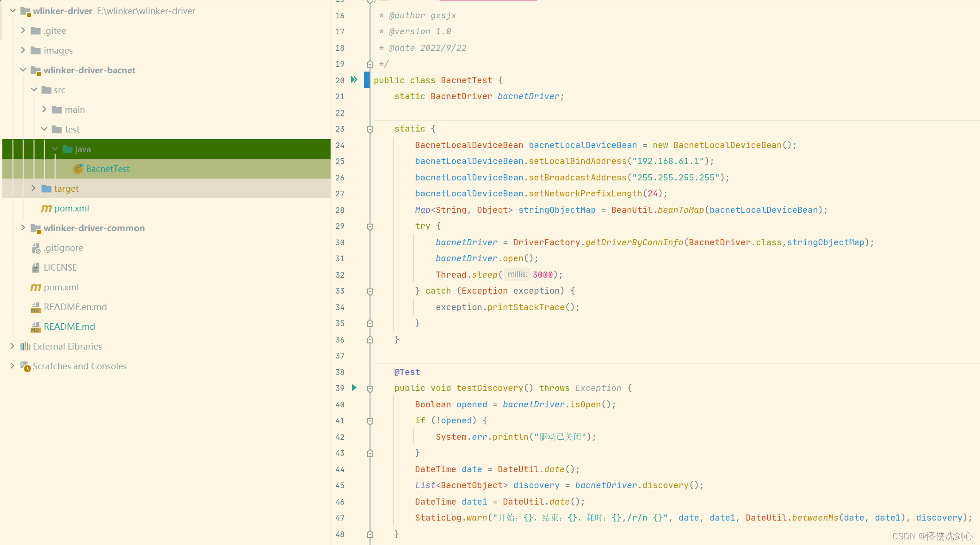The image size is (980, 545).
Task: Click the BacnetTest class file icon
Action: coord(78,169)
